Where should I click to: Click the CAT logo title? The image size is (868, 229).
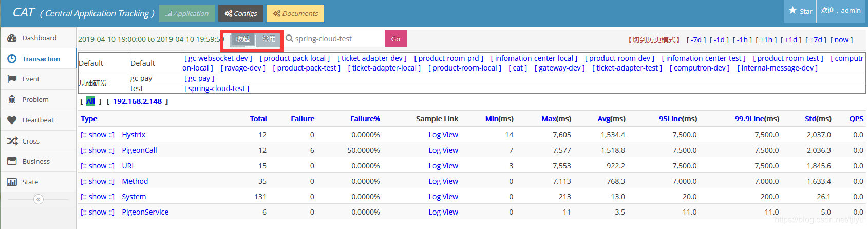pyautogui.click(x=84, y=13)
